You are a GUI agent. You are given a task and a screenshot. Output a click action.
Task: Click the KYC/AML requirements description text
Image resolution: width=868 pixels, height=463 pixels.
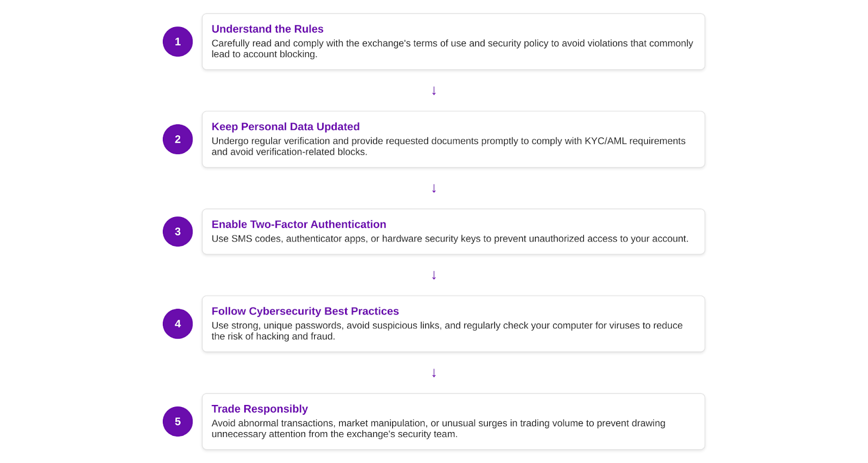[449, 147]
